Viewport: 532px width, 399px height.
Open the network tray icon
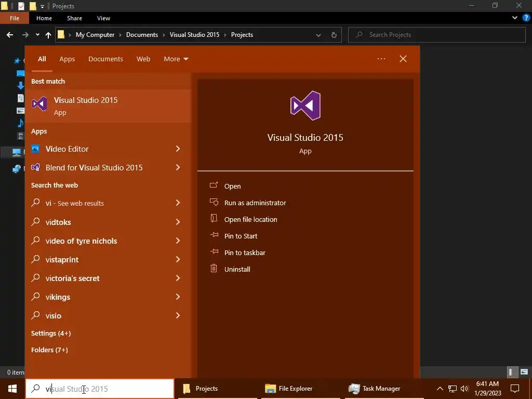[453, 389]
